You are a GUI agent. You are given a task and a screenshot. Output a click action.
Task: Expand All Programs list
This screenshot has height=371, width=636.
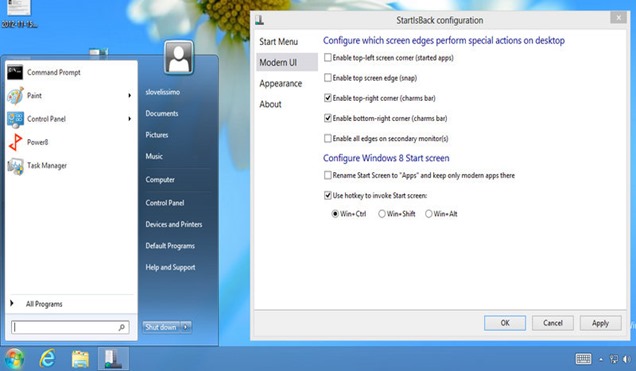(x=44, y=304)
